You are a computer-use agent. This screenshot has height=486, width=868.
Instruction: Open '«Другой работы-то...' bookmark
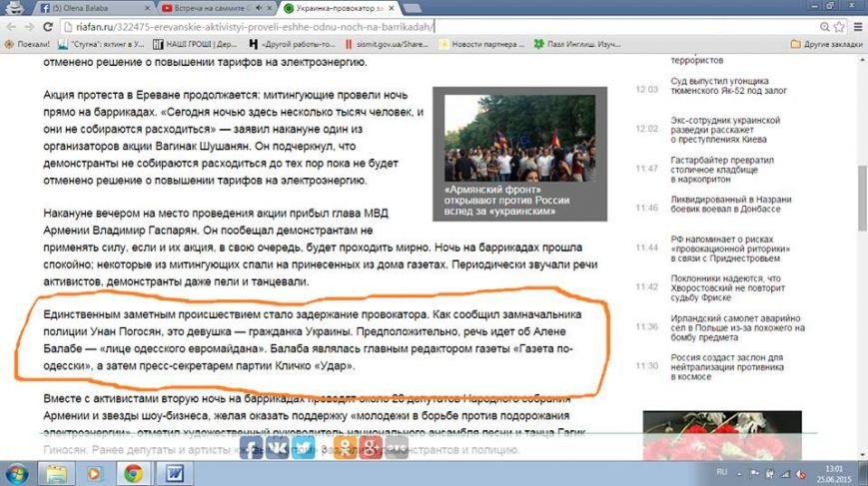click(x=293, y=44)
